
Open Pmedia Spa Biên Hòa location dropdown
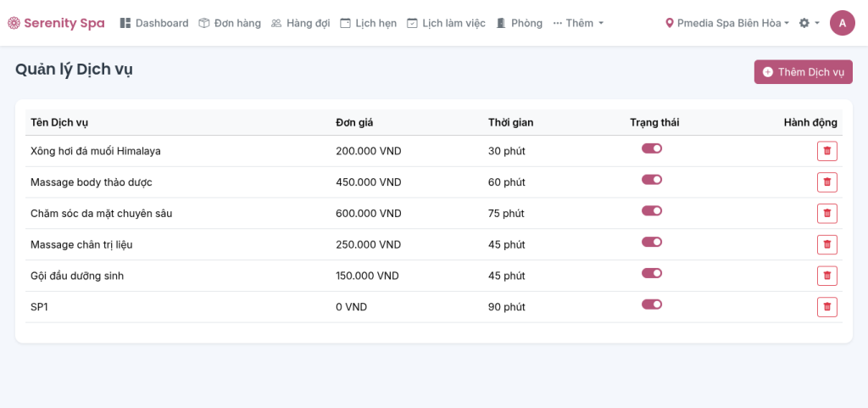(x=727, y=23)
